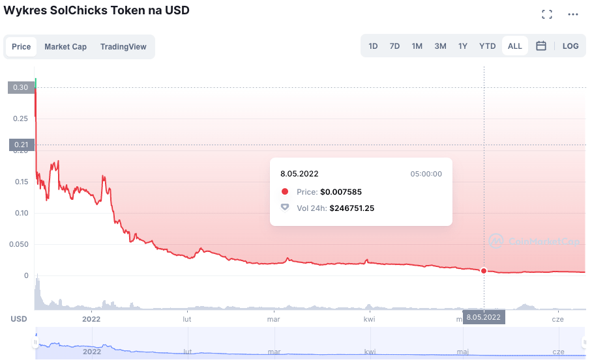592x364 pixels.
Task: Click the 0.30 price label on y-axis
Action: (20, 88)
